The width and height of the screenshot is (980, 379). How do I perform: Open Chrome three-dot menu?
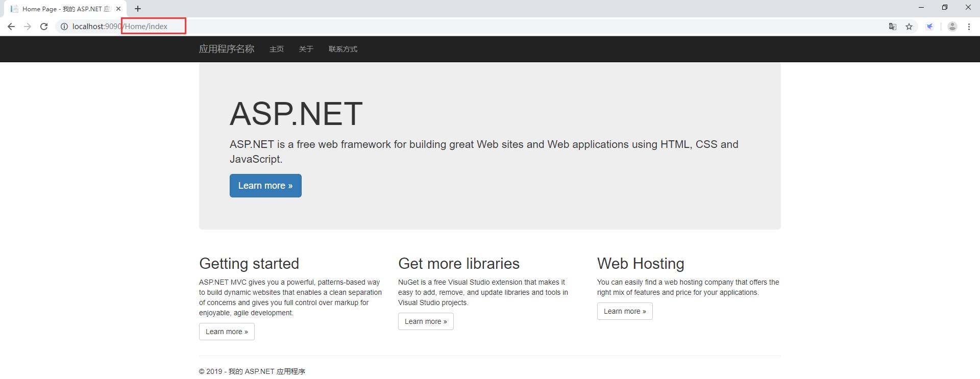coord(969,27)
